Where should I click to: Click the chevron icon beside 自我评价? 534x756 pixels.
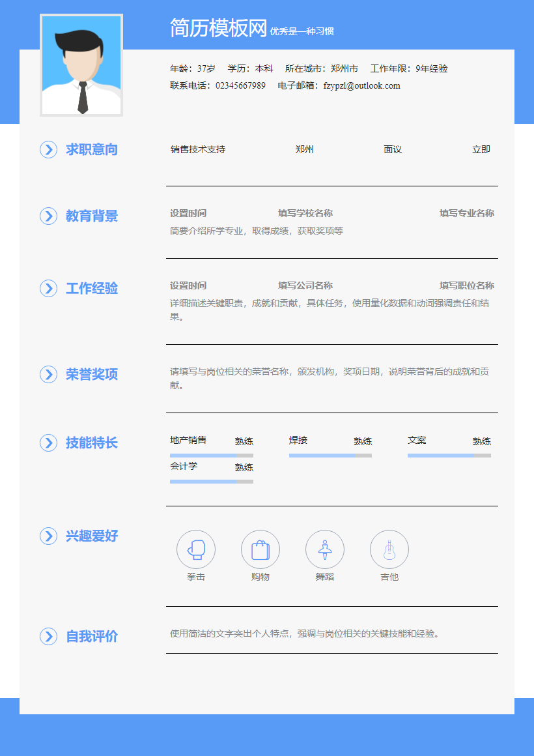(x=48, y=637)
